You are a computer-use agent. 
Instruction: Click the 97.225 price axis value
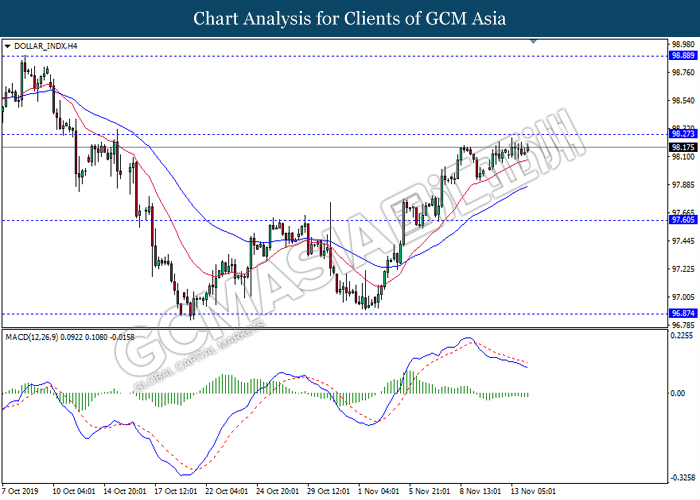683,269
